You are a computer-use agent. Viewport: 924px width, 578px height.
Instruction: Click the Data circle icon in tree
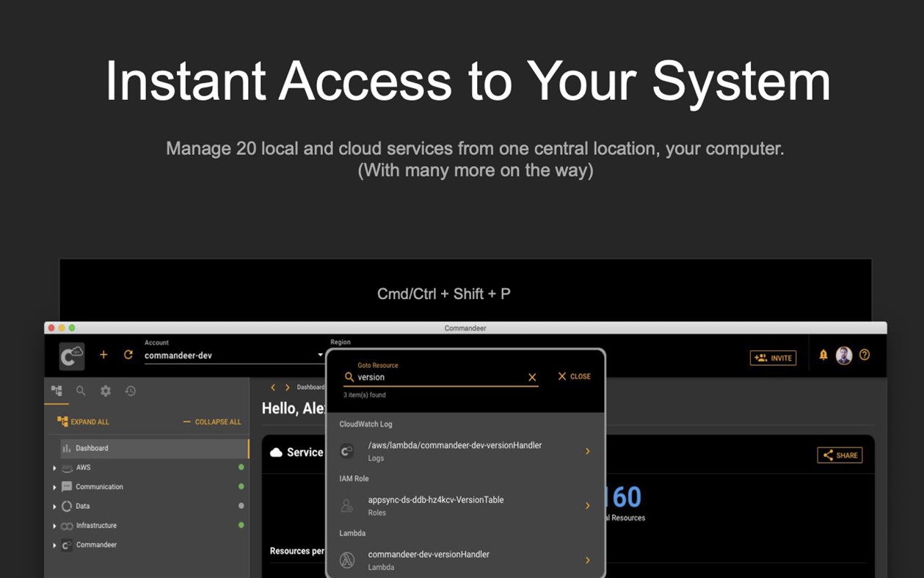[67, 506]
